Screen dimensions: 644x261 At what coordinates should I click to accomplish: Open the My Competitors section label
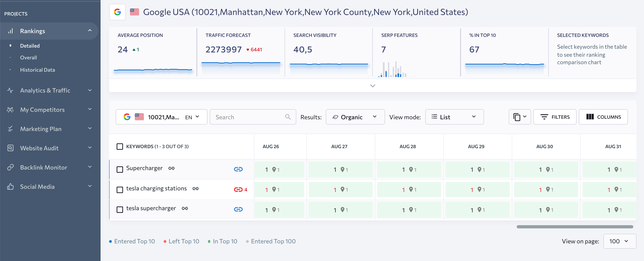[43, 110]
